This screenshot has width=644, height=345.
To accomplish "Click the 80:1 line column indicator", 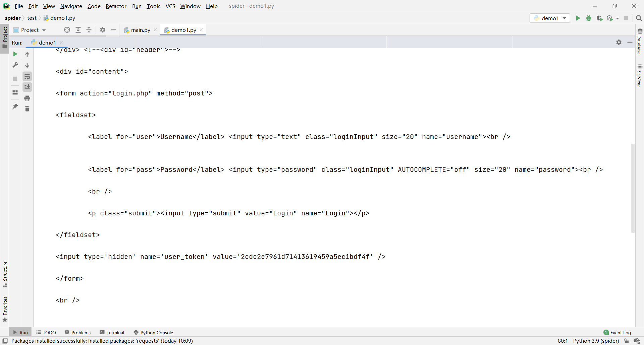I will pos(563,341).
